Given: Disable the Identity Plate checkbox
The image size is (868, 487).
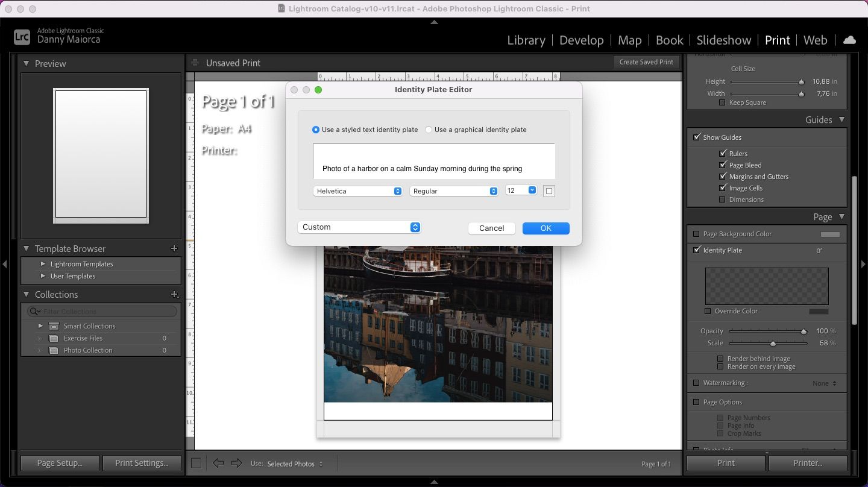Looking at the screenshot, I should [x=697, y=250].
